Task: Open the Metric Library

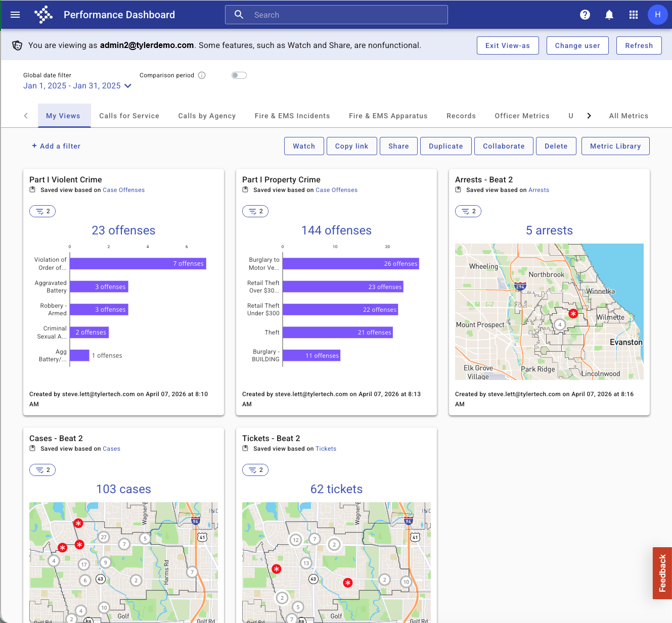Action: pyautogui.click(x=615, y=146)
